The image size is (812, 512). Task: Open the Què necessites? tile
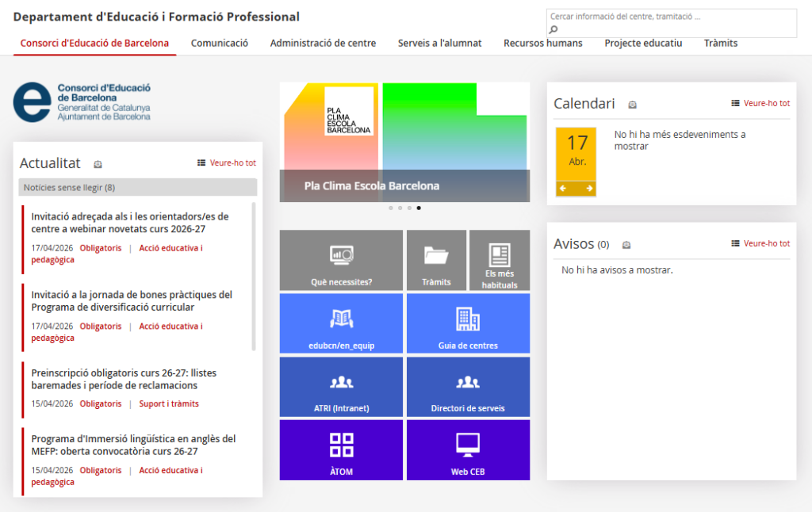pos(341,261)
